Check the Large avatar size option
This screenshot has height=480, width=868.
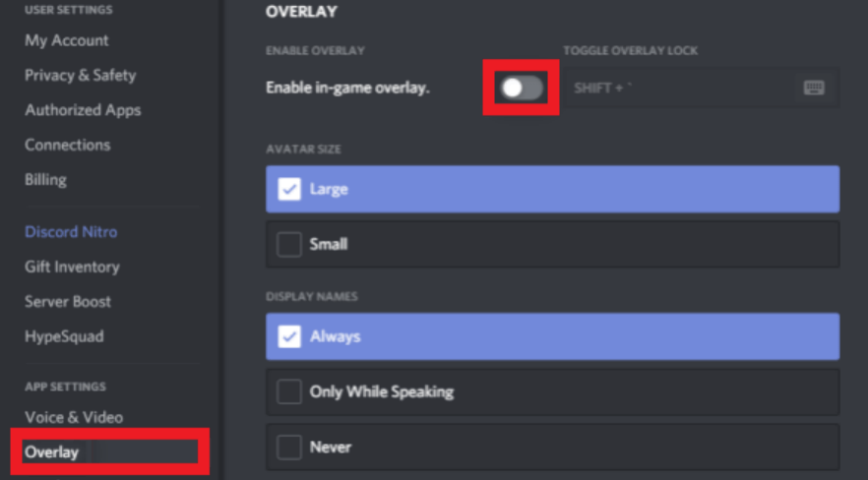point(289,189)
